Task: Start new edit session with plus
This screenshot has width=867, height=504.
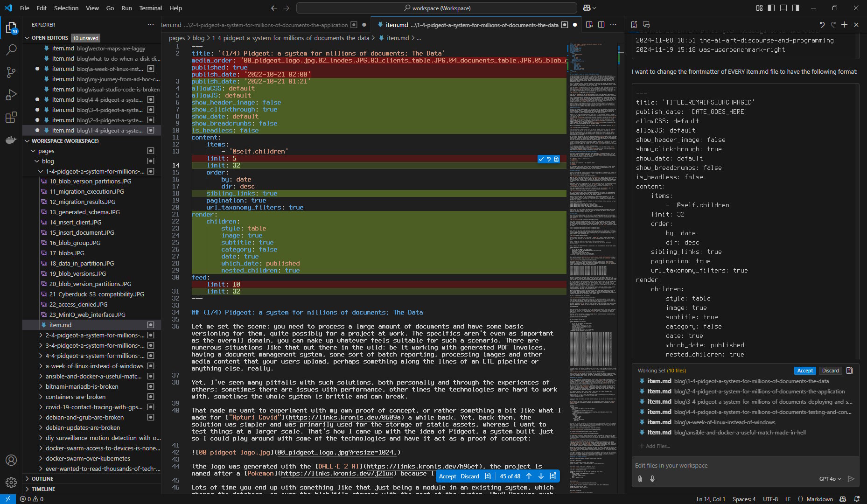Action: tap(844, 25)
